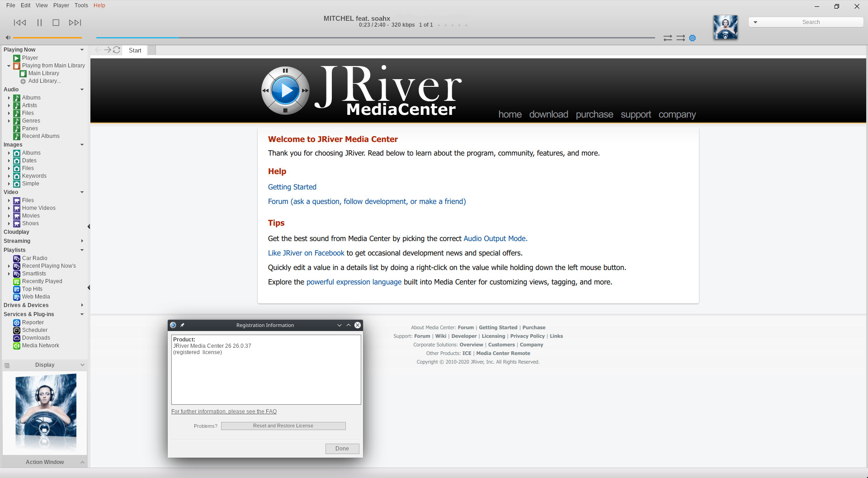Open Audio Artists view
This screenshot has width=868, height=478.
[29, 105]
